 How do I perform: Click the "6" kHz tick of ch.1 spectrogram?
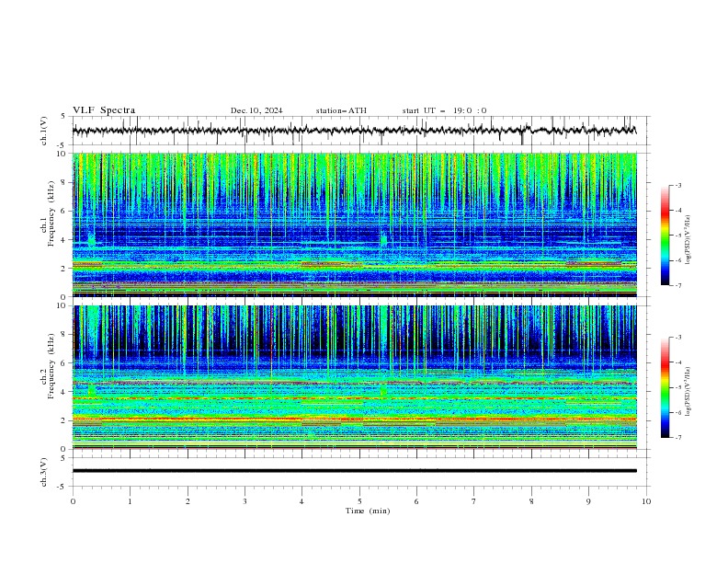(x=64, y=211)
